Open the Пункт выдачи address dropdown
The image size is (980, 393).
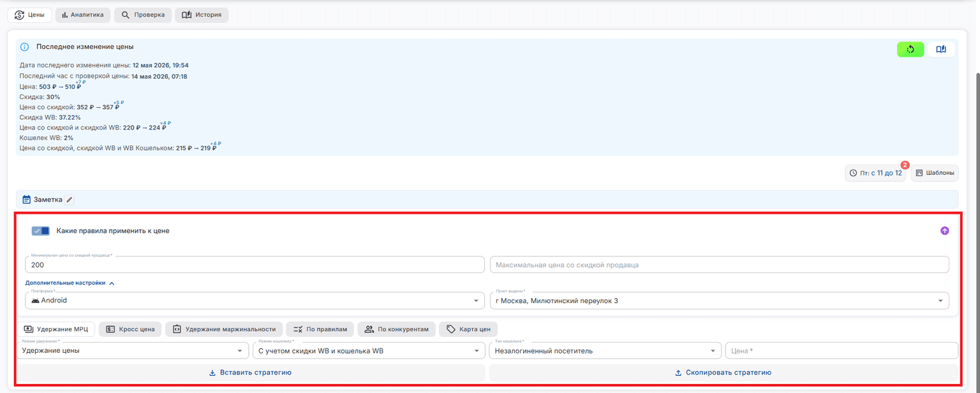pyautogui.click(x=719, y=300)
